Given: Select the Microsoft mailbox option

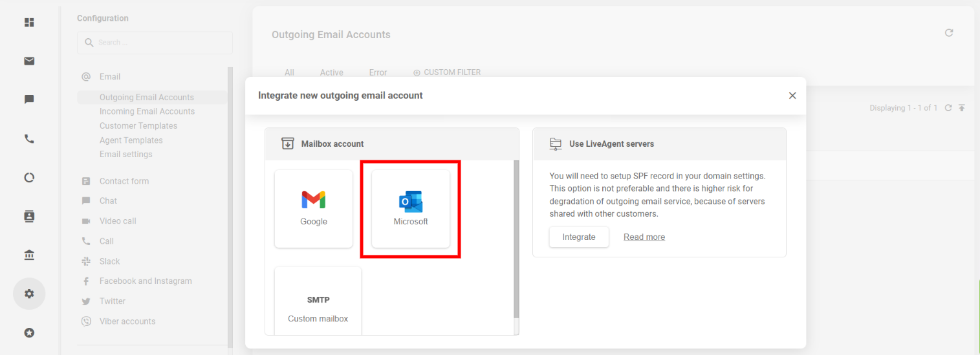Looking at the screenshot, I should pos(411,209).
